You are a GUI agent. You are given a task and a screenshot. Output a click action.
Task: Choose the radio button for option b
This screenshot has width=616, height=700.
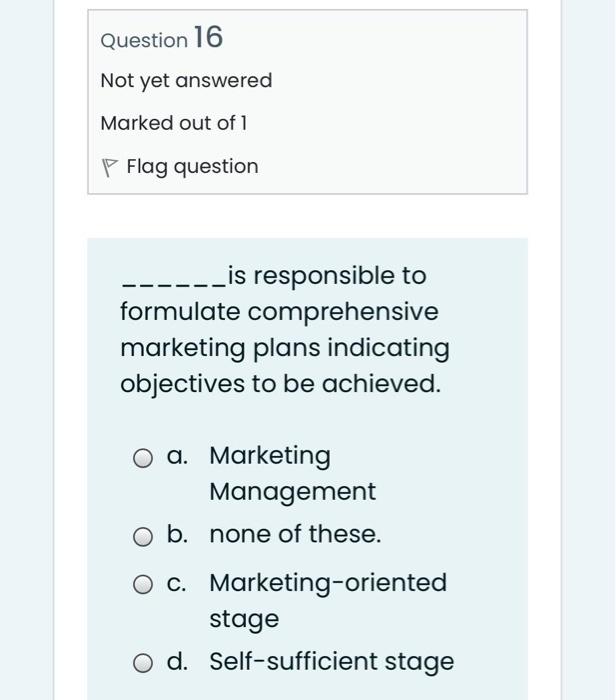[x=144, y=536]
